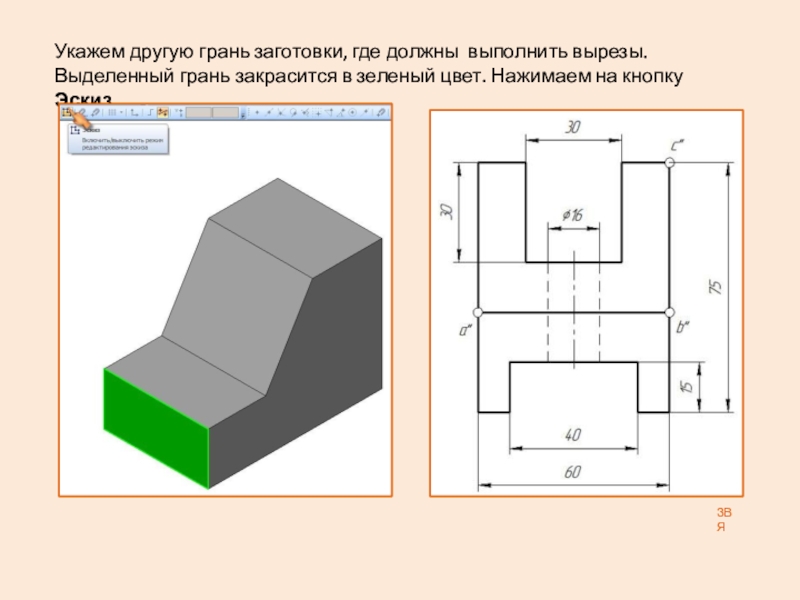Image resolution: width=800 pixels, height=600 pixels.
Task: Toggle the grid display icon
Action: tap(112, 112)
